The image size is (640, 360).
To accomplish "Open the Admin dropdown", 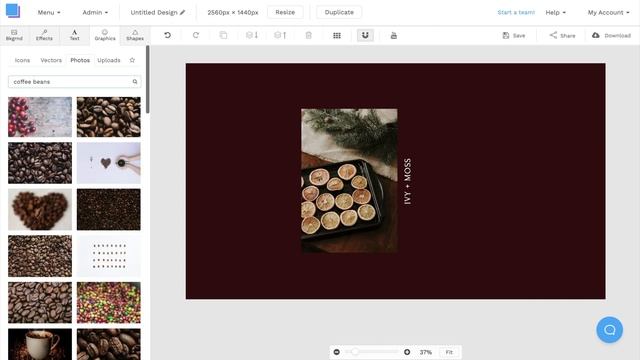I will 95,12.
